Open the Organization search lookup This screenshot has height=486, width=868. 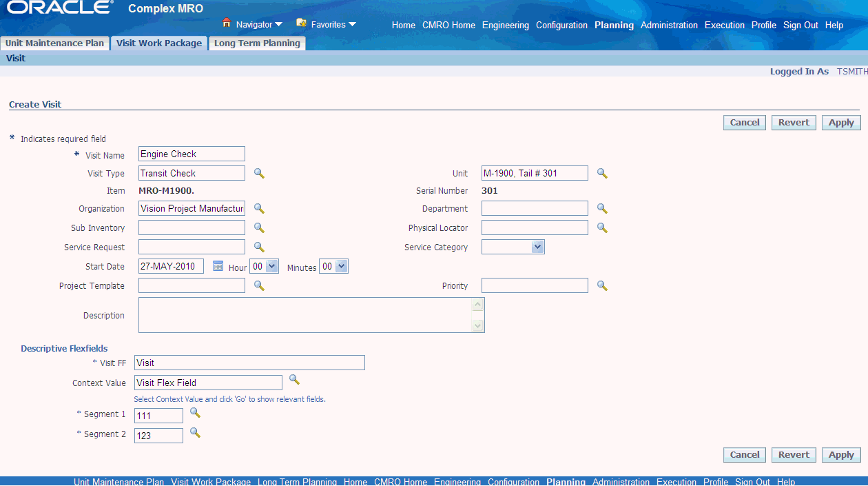[259, 208]
